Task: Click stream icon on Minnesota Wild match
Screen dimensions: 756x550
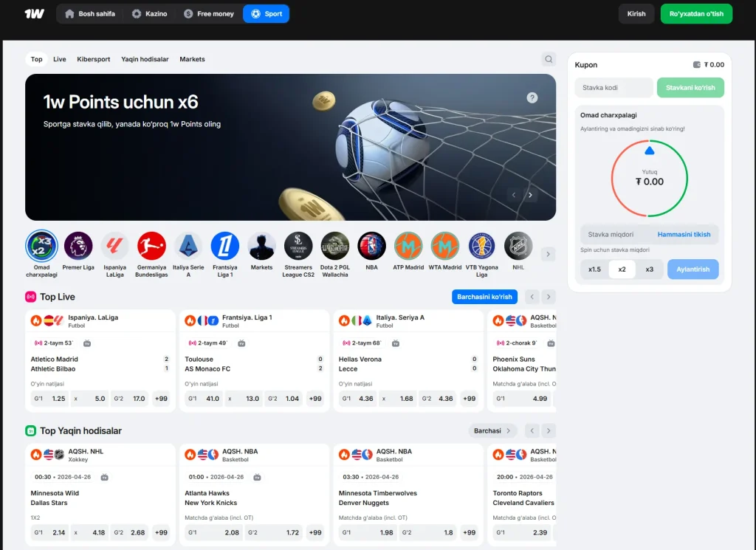Action: point(105,477)
